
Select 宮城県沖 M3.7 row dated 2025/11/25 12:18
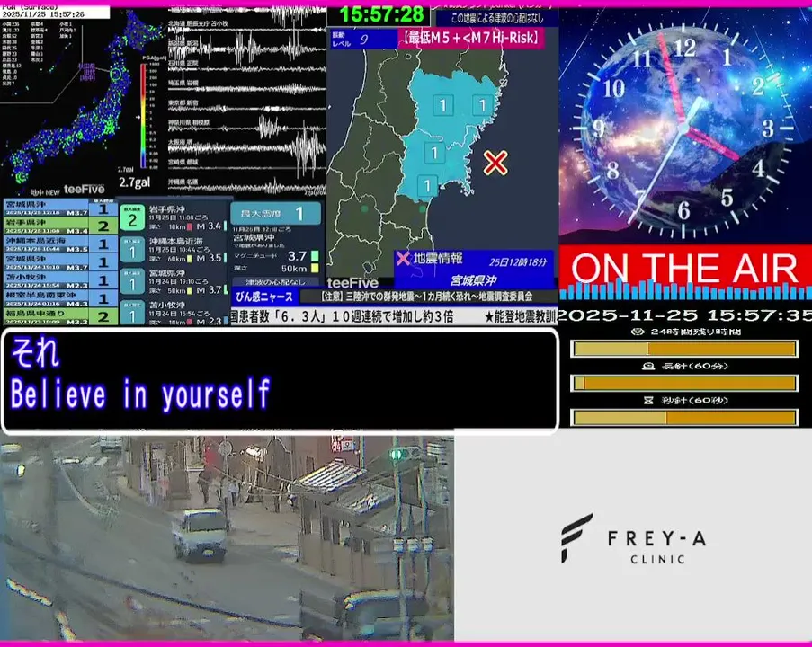60,208
